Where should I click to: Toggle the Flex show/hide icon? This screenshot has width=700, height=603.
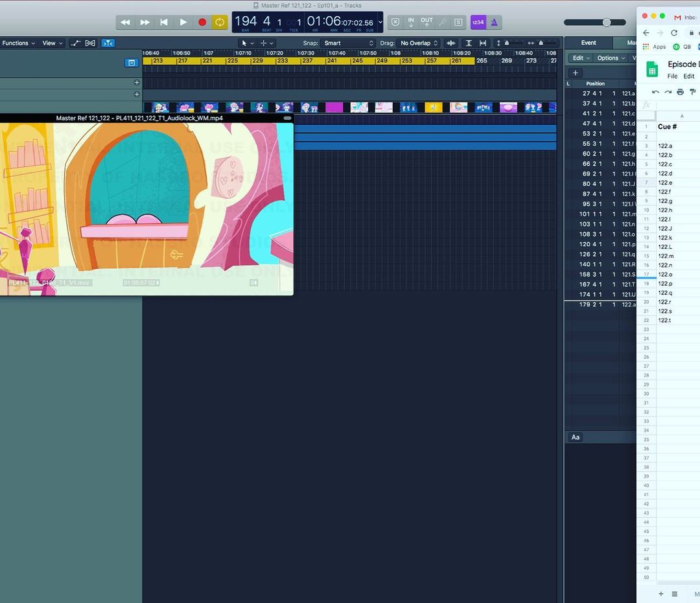click(90, 43)
